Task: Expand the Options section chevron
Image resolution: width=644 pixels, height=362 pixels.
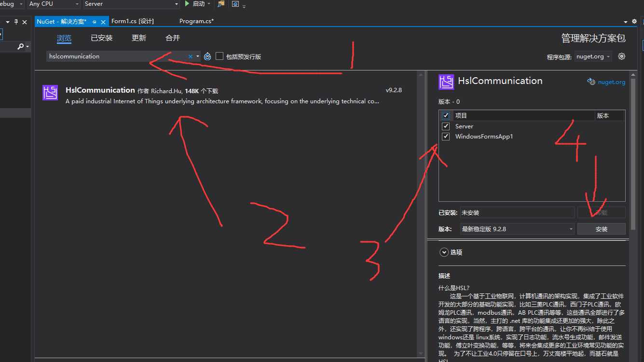Action: [444, 252]
